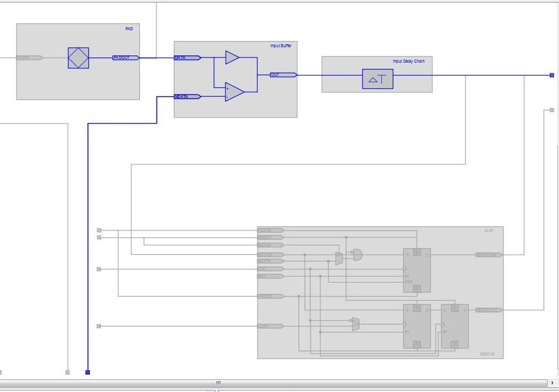Select the top flip-flop in IN FF
The height and width of the screenshot is (392, 559).
[x=417, y=270]
